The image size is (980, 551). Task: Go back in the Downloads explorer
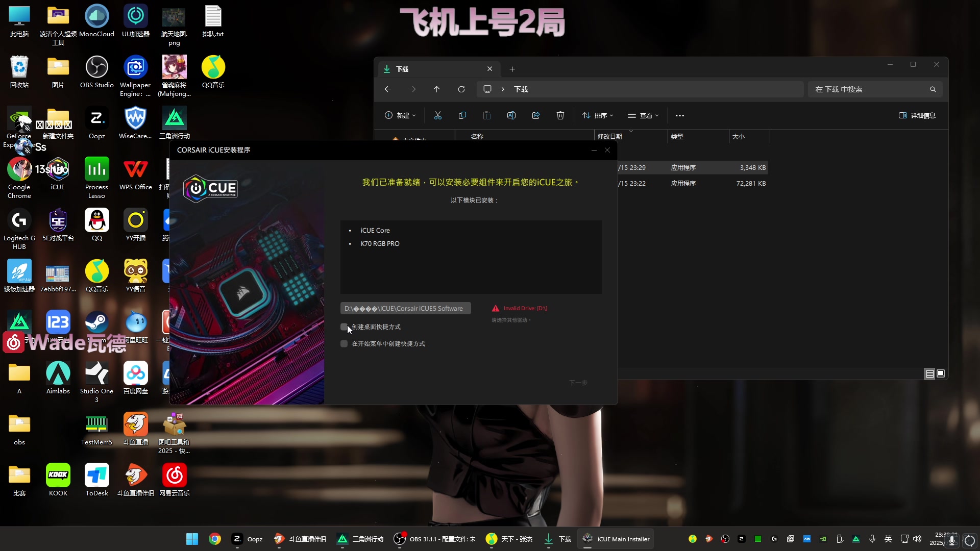tap(388, 89)
